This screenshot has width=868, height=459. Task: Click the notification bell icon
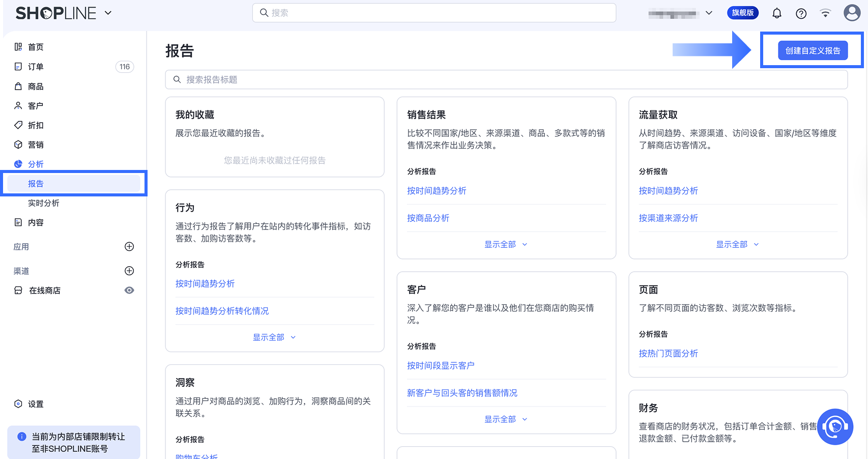point(776,13)
